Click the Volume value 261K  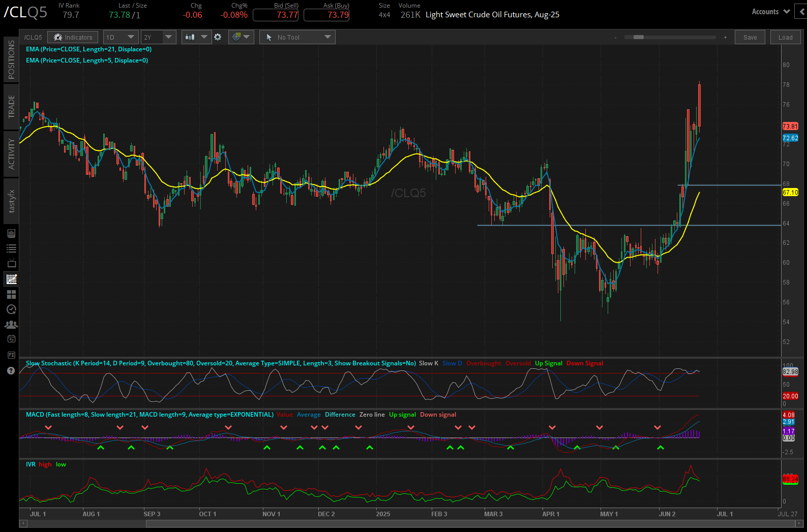410,15
